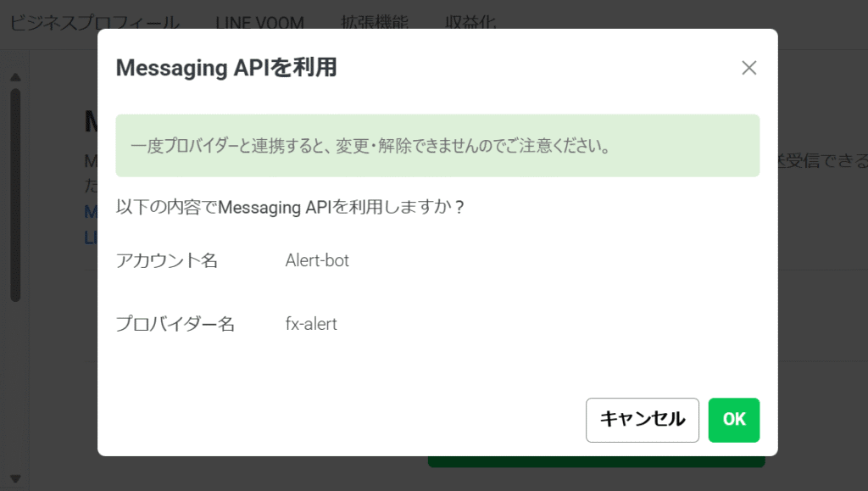The image size is (868, 491).
Task: Click the dark green button below dialog
Action: click(x=596, y=461)
